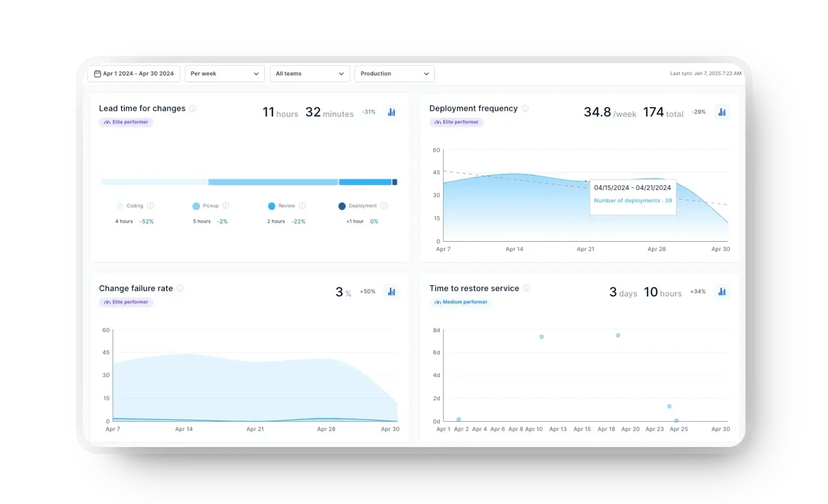Click the info icon next to the Deployment legend
This screenshot has height=504, width=828.
click(x=384, y=206)
